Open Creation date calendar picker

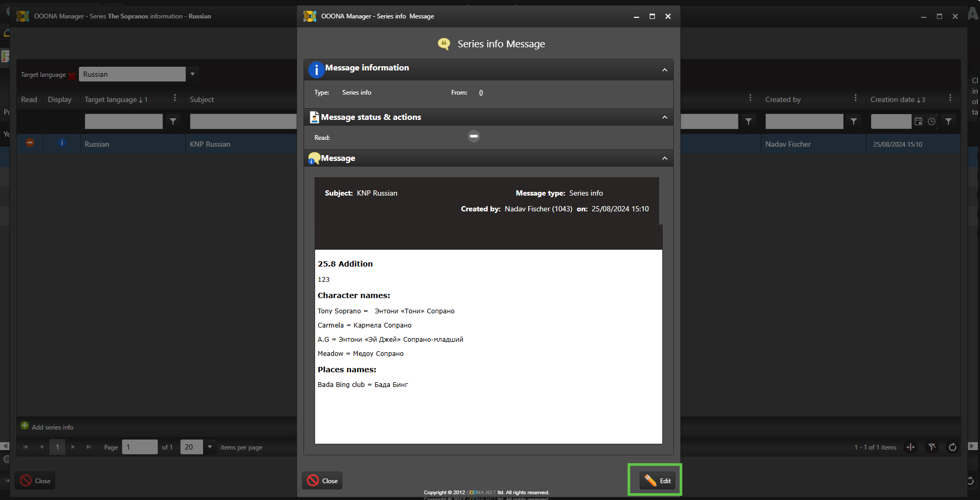pyautogui.click(x=918, y=121)
